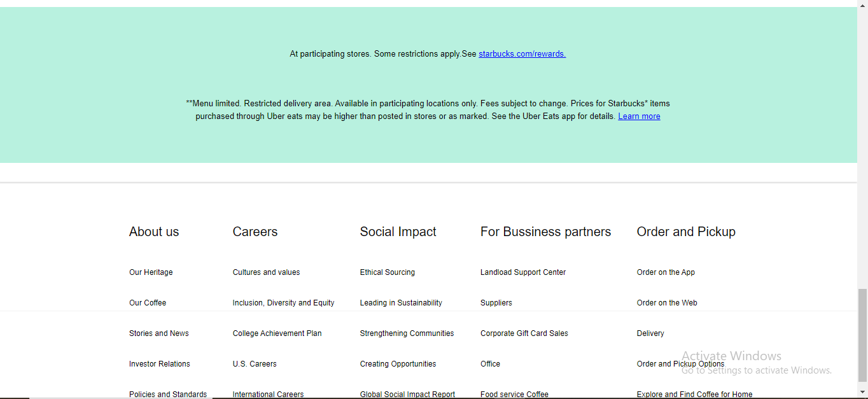Viewport: 868px width, 399px height.
Task: Open Cultures and values link
Action: point(267,272)
